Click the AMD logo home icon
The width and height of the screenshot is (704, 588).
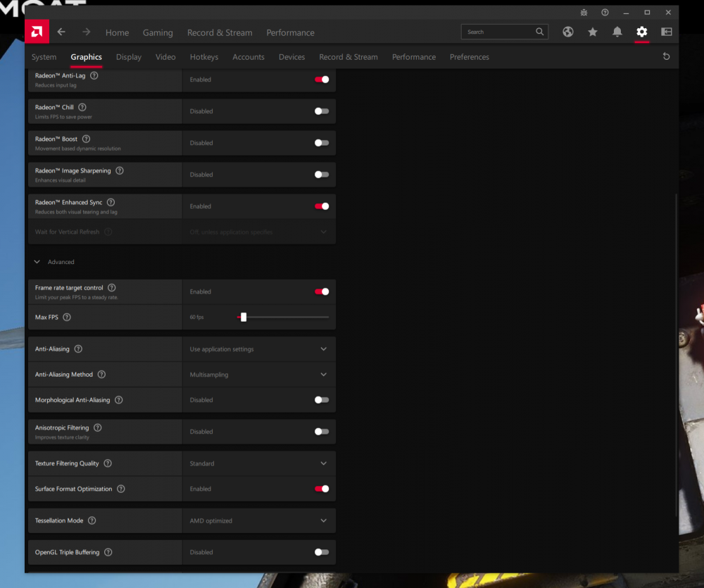[x=37, y=32]
